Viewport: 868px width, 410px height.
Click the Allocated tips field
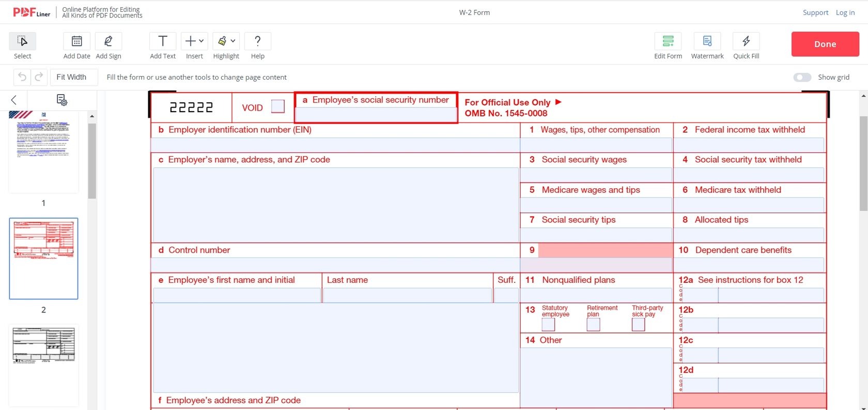click(749, 235)
